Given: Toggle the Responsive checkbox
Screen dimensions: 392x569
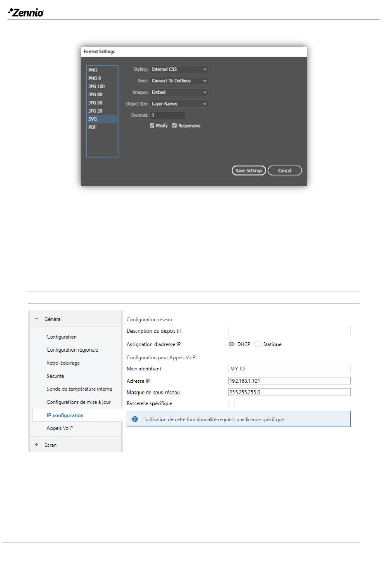Looking at the screenshot, I should coord(174,126).
